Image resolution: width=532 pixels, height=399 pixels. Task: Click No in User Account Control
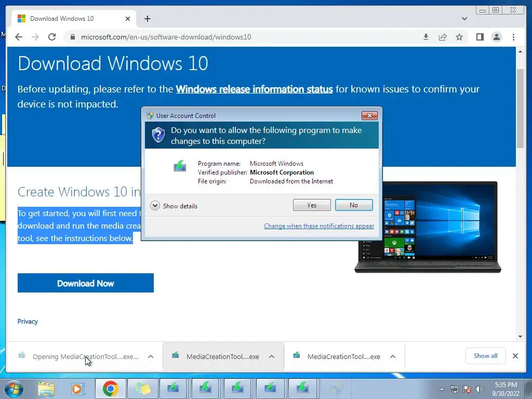[354, 205]
